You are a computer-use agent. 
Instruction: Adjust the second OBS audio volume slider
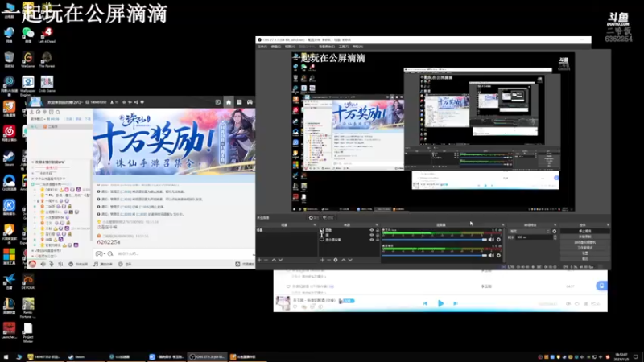(x=435, y=255)
